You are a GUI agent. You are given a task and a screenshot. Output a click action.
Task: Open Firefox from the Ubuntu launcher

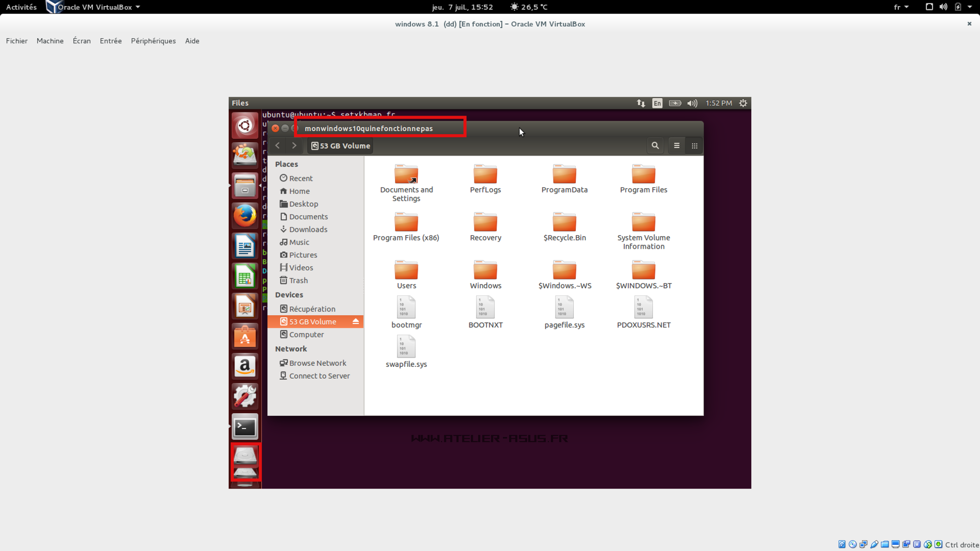tap(245, 216)
